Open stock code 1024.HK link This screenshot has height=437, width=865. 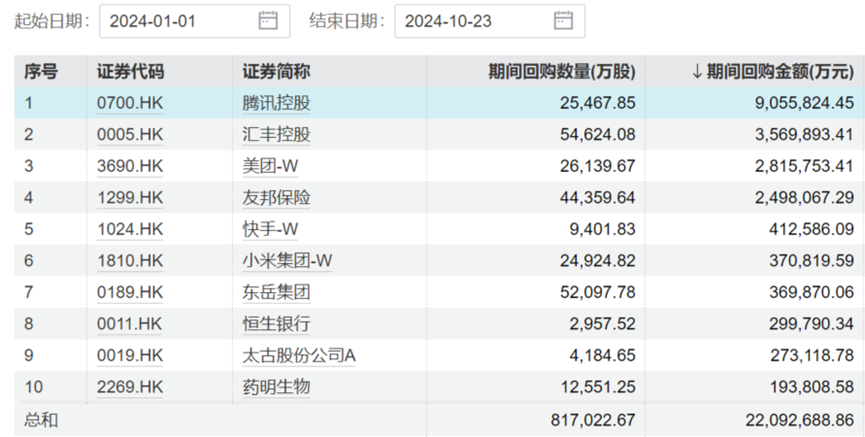[130, 229]
